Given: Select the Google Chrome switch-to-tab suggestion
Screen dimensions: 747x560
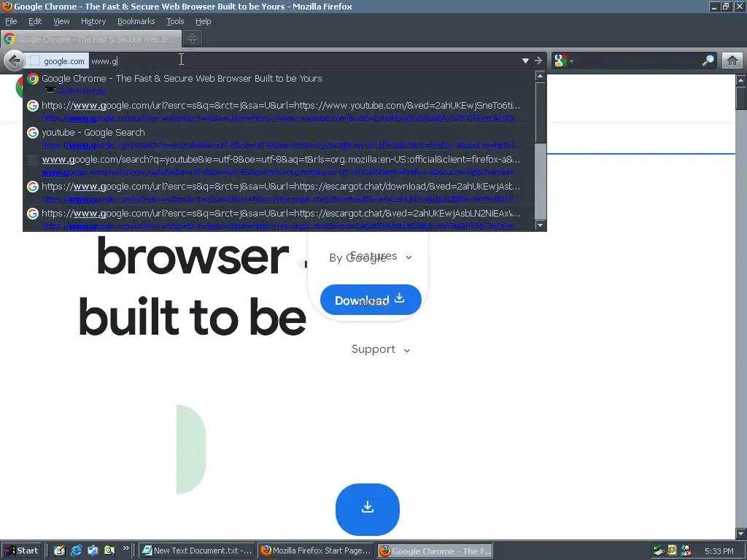Looking at the screenshot, I should [x=279, y=84].
